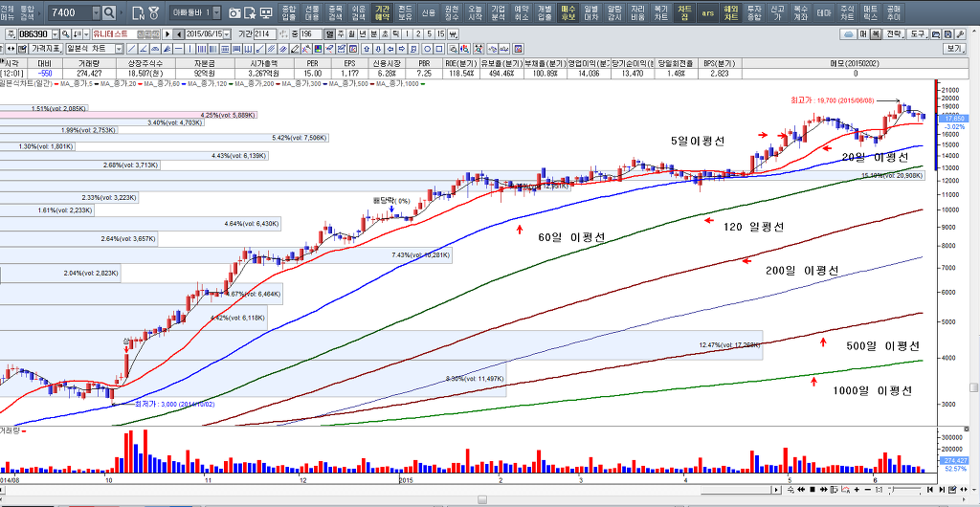Open the 종합입출 menu tab
This screenshot has width=980, height=507.
pyautogui.click(x=288, y=12)
